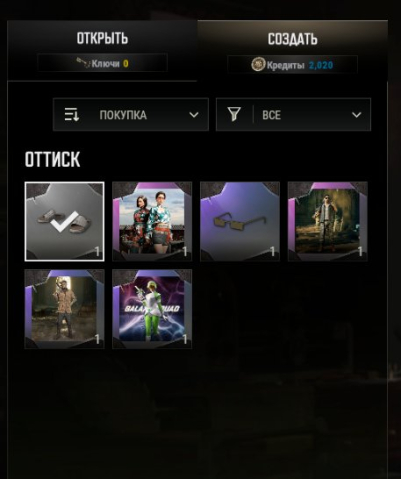
Task: Select the man with sunglasses outfit item
Action: click(x=327, y=221)
